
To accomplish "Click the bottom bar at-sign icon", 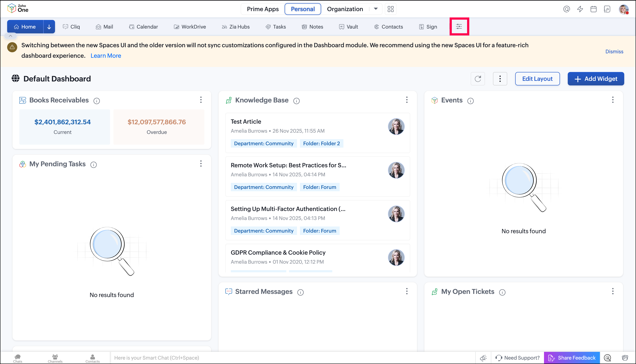I will point(607,358).
